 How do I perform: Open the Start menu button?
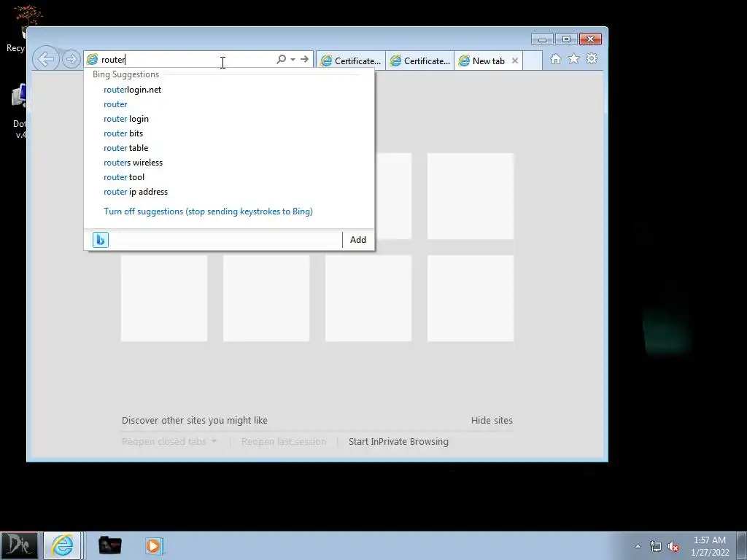pos(19,545)
